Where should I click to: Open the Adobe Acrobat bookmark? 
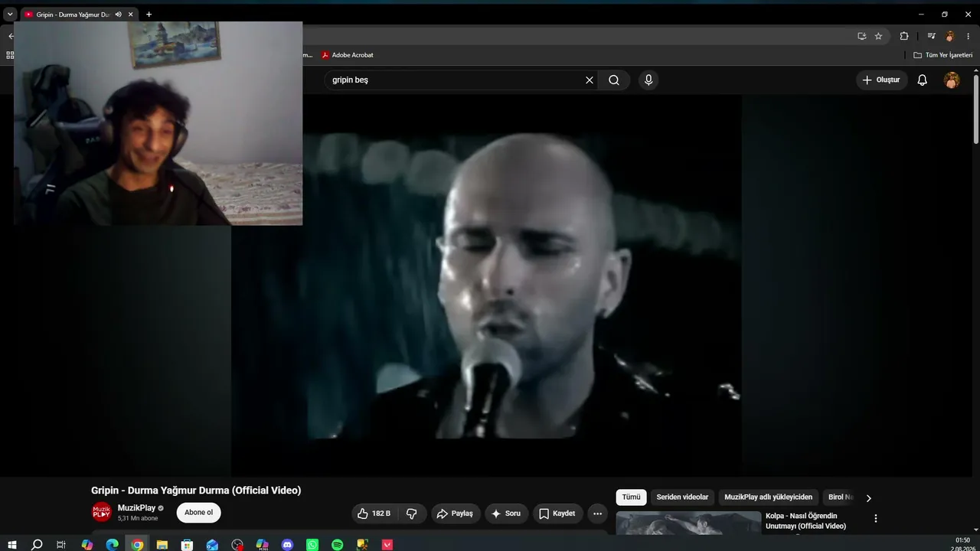tap(347, 55)
